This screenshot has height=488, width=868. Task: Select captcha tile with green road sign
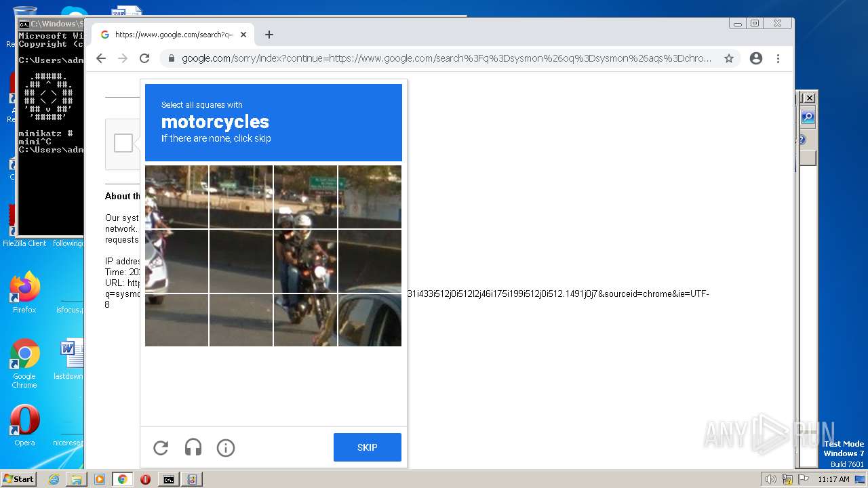(x=370, y=197)
